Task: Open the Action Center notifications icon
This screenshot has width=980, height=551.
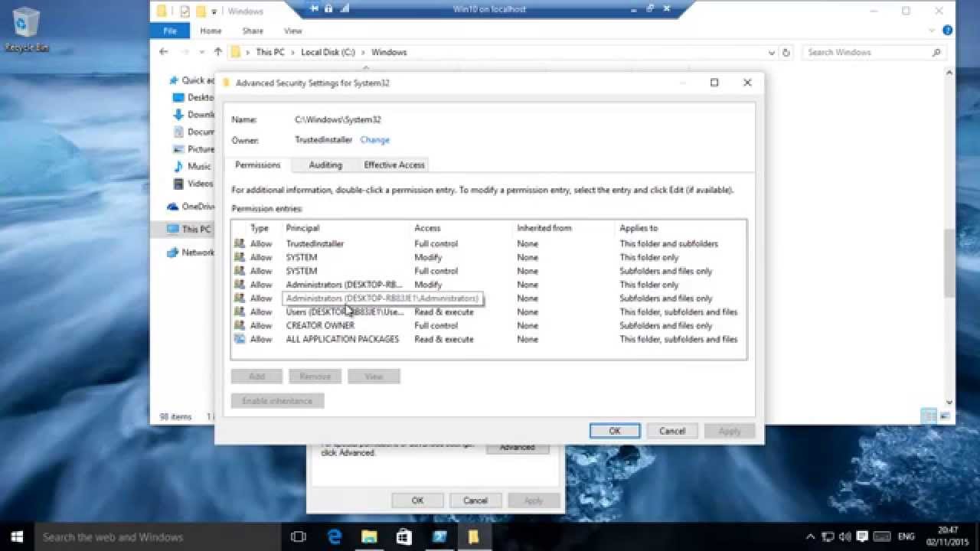Action: pos(862,537)
